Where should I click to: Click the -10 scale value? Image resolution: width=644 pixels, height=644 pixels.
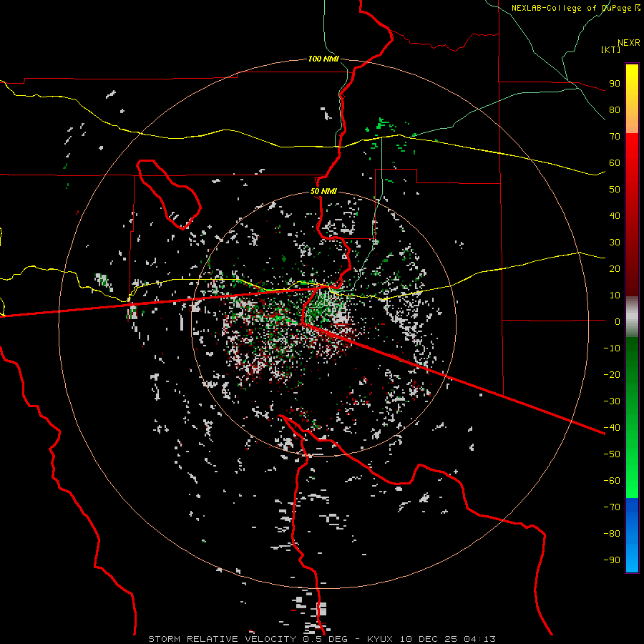point(612,348)
